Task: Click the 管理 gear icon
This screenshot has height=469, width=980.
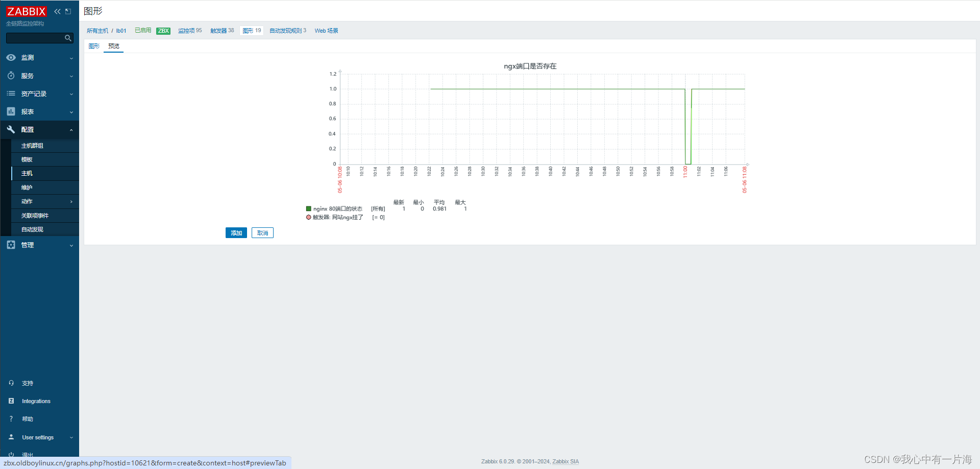Action: pyautogui.click(x=11, y=245)
